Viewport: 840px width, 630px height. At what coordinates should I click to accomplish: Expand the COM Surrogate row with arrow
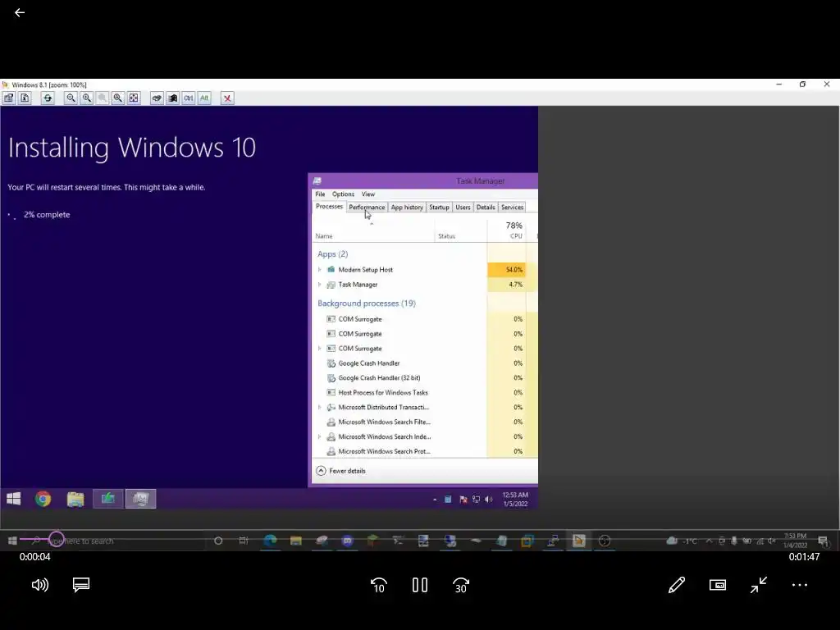pyautogui.click(x=320, y=348)
